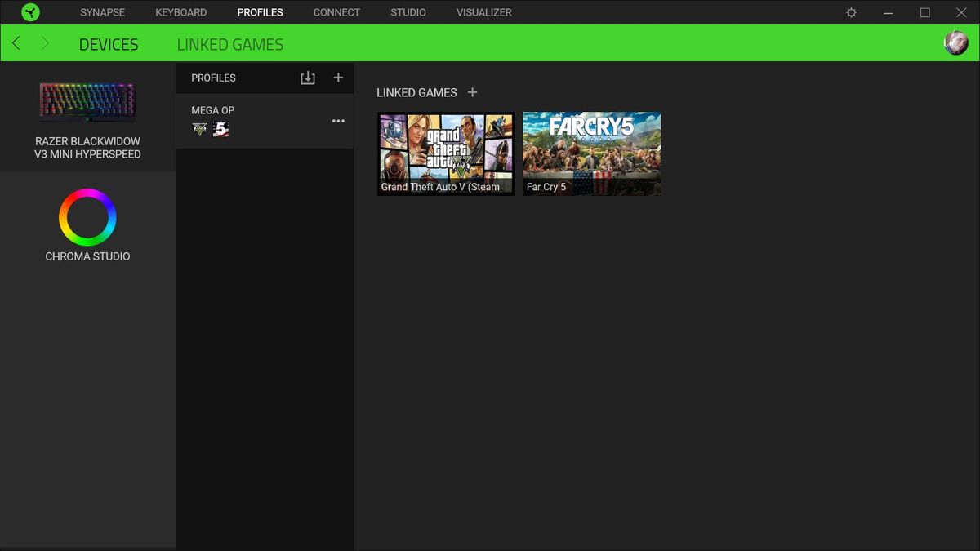Add a linked game with plus icon
Screen dimensions: 980x551
point(472,92)
